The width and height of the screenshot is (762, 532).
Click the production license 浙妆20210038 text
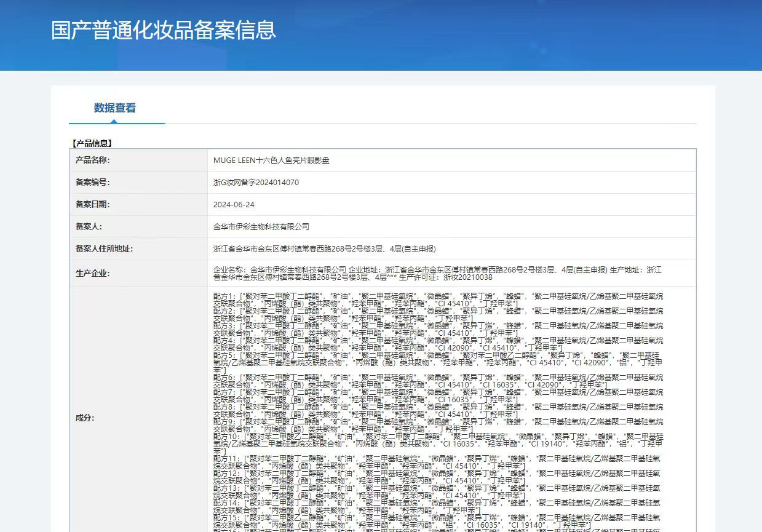pos(467,277)
